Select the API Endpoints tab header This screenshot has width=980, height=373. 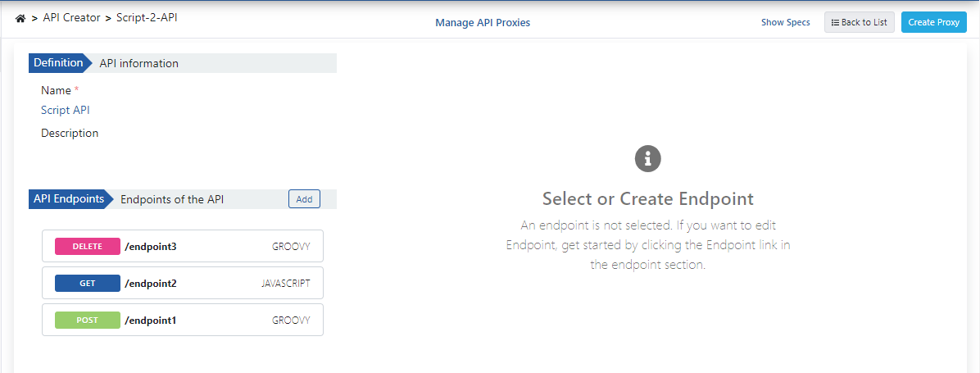pyautogui.click(x=69, y=199)
